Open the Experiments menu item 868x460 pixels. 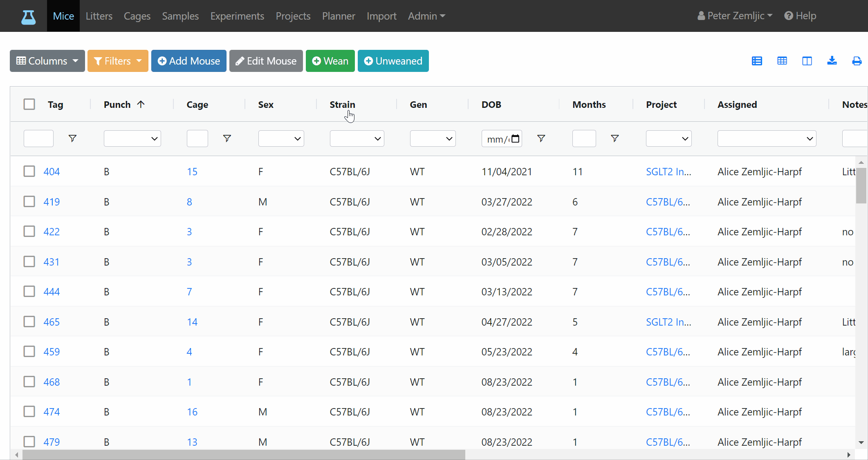(237, 16)
